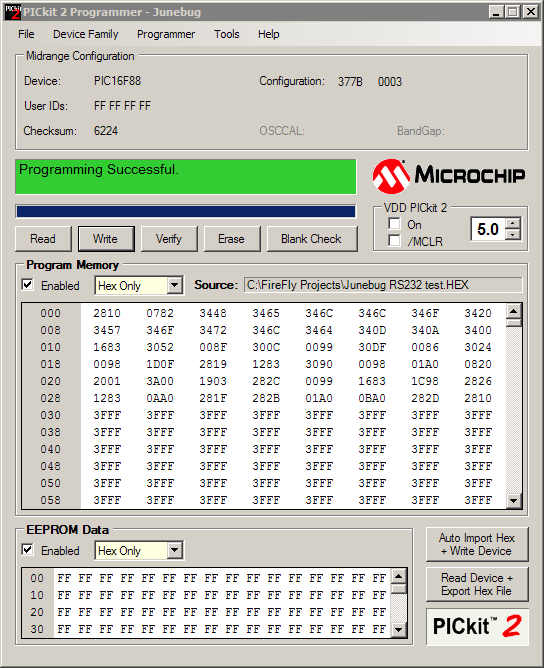Click the Source file path field
This screenshot has height=668, width=544.
pos(383,285)
